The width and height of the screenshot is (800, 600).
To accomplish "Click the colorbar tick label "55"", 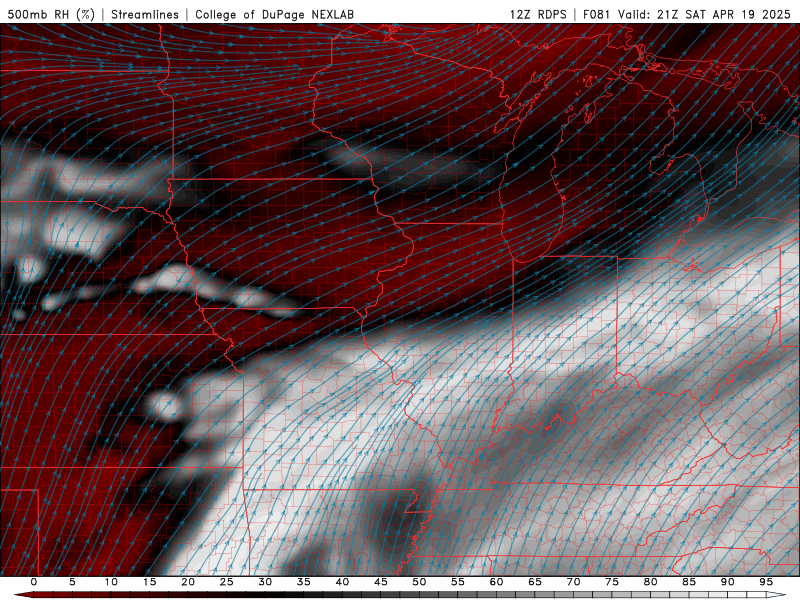I will click(458, 582).
